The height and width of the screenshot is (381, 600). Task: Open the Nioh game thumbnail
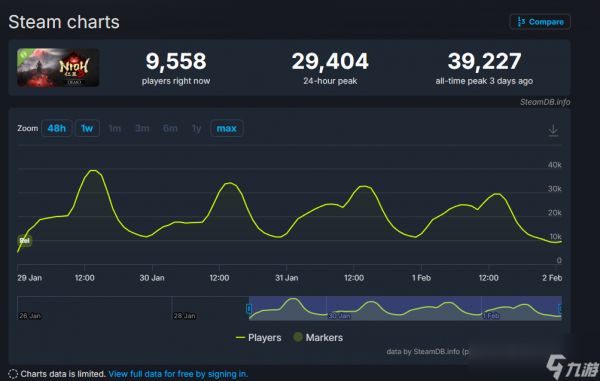click(58, 68)
